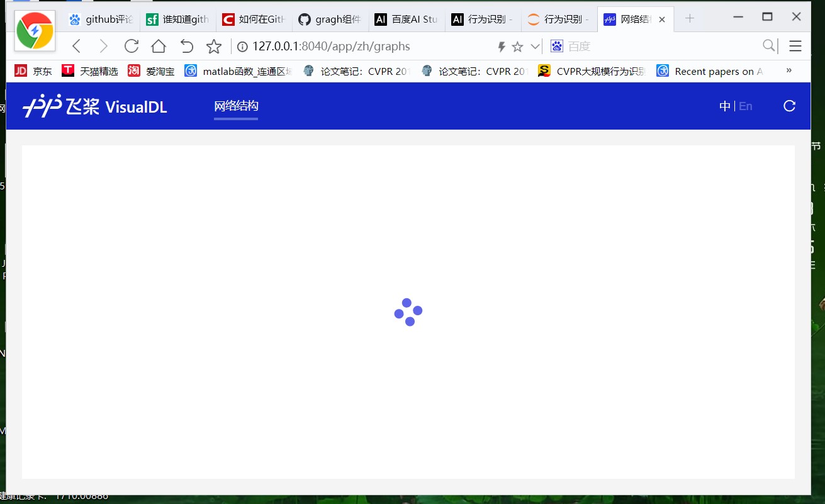The image size is (825, 504).
Task: Click the refresh icon in the VisualDL header
Action: click(789, 106)
